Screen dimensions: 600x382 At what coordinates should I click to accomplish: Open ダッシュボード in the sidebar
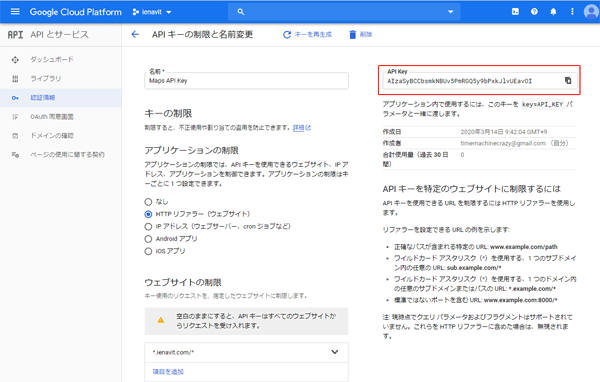click(x=61, y=59)
